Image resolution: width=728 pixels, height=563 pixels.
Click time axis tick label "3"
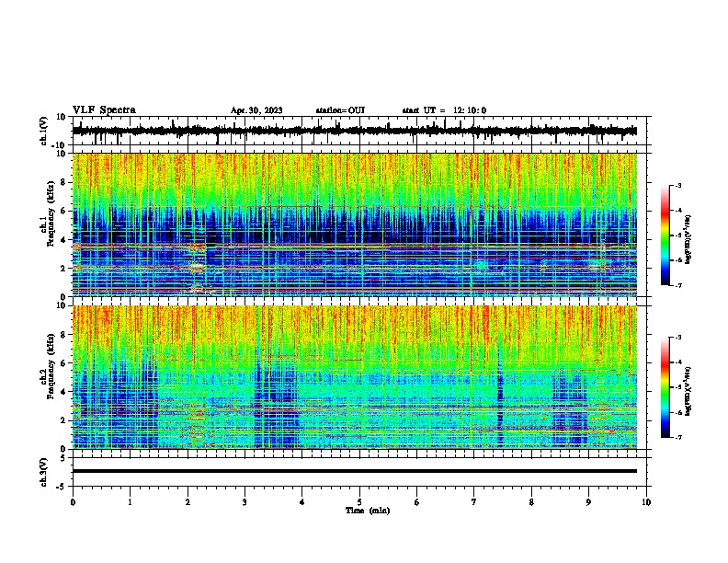(245, 502)
